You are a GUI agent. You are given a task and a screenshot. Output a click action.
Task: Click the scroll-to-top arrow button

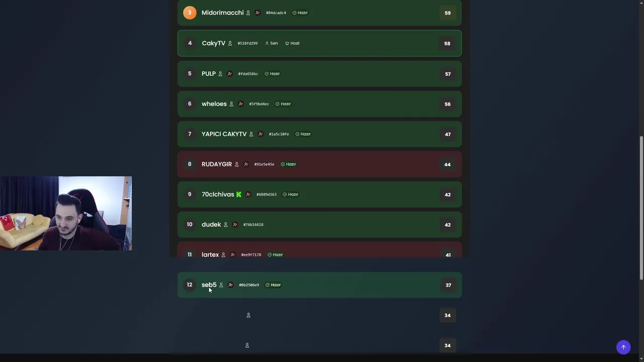coord(623,347)
